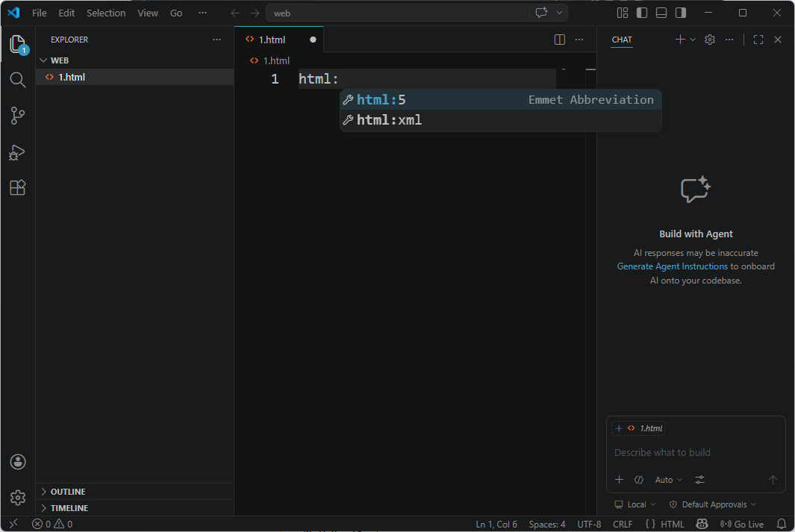Expand the OUTLINE section

click(x=67, y=492)
